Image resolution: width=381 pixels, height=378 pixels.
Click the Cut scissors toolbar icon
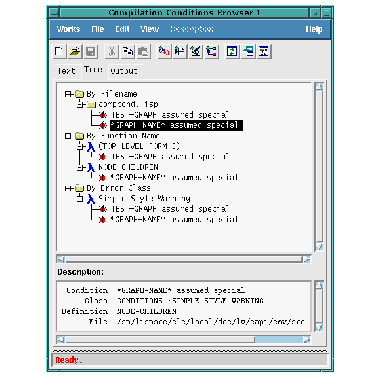(x=112, y=52)
